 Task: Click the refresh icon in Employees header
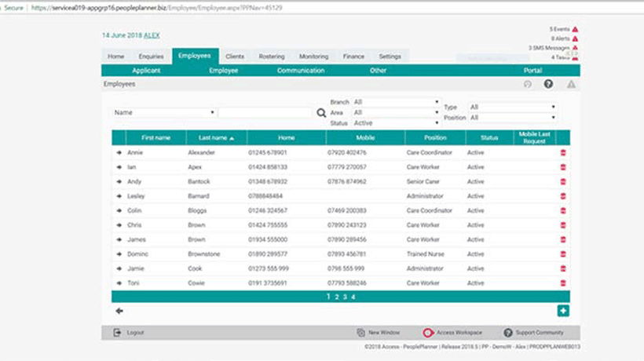[528, 84]
